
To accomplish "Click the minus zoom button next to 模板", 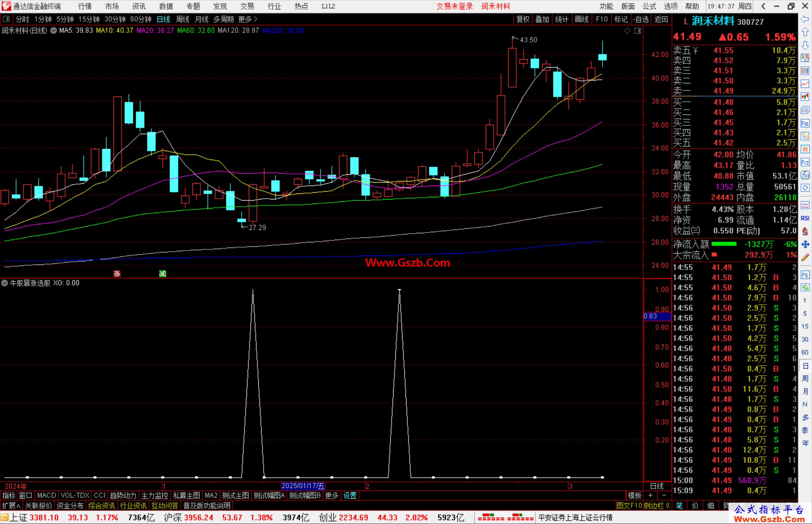I will point(664,496).
